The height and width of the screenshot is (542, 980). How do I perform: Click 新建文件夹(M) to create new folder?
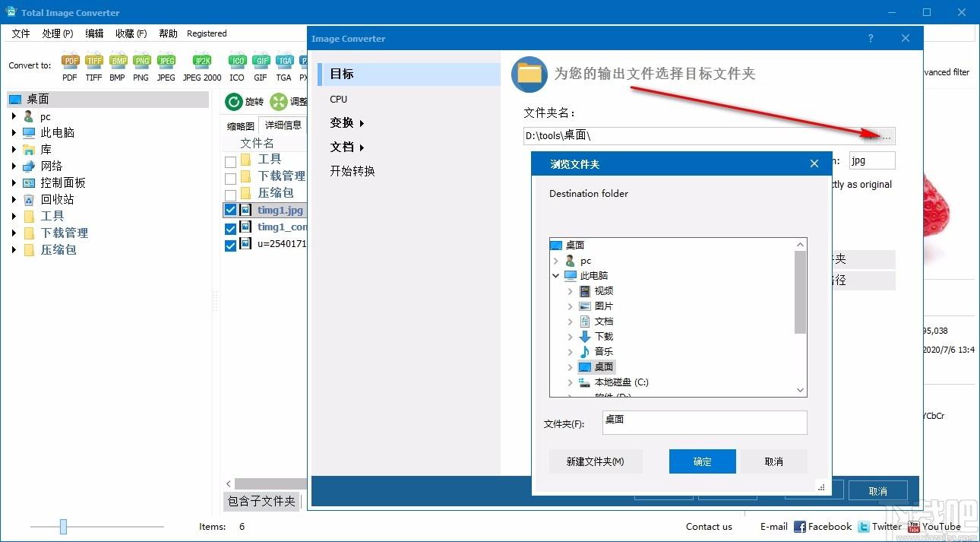click(595, 461)
